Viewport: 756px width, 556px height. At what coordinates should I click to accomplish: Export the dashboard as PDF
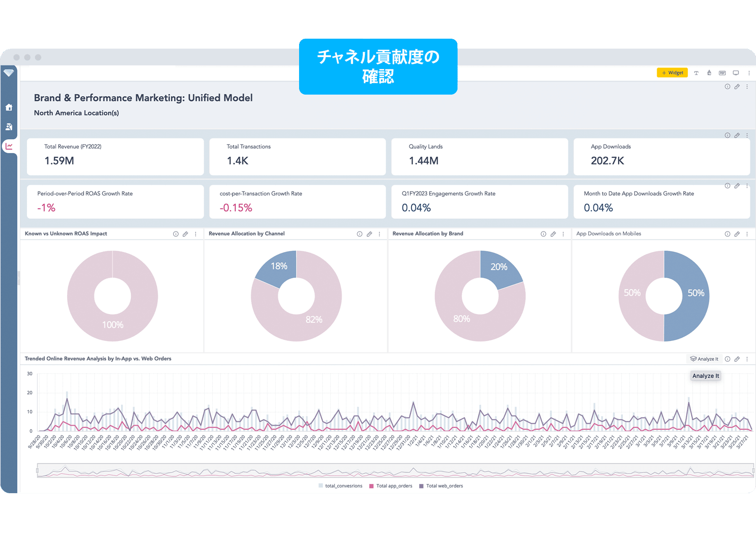722,73
